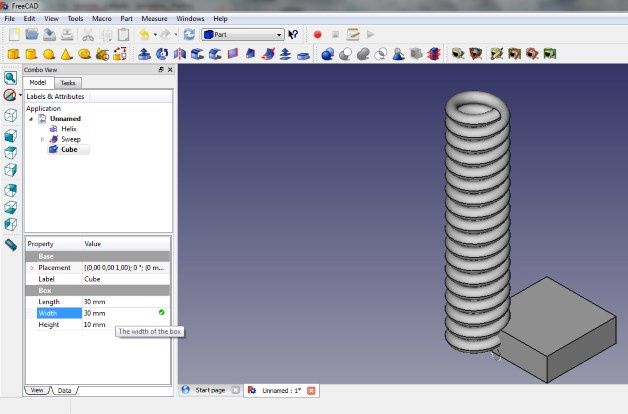
Task: Create a sphere primitive
Action: (x=49, y=54)
